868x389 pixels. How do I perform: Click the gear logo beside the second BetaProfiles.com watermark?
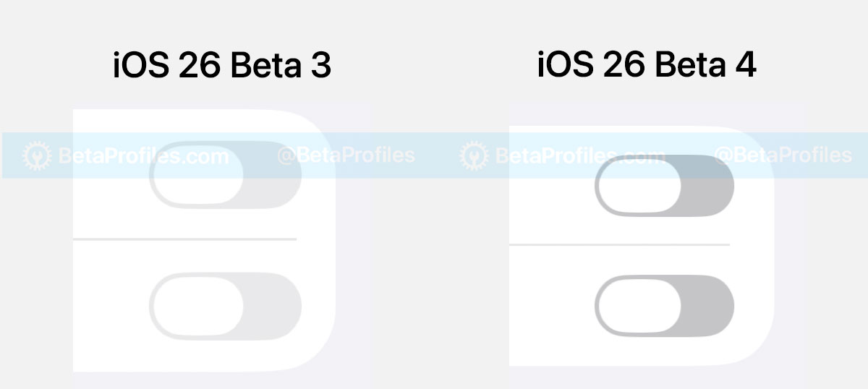(x=475, y=155)
